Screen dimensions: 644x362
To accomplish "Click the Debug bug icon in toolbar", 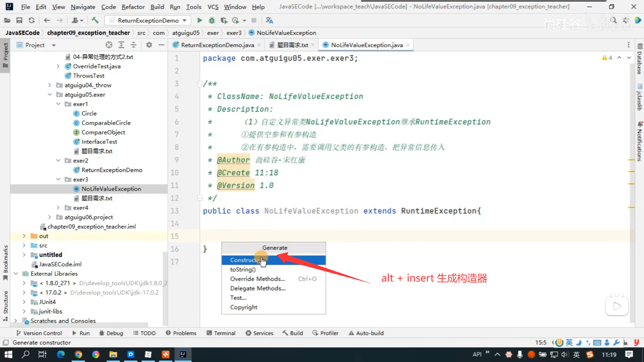I will point(212,20).
